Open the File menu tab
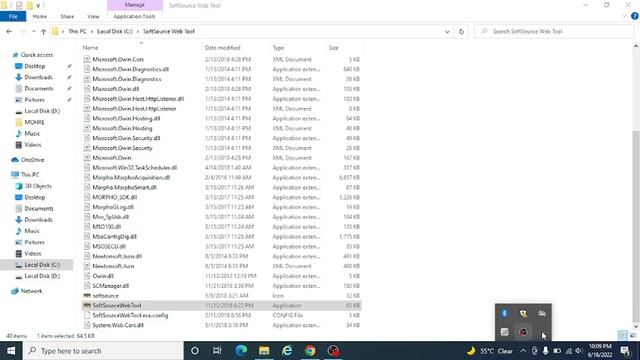Image resolution: width=640 pixels, height=360 pixels. coord(13,16)
